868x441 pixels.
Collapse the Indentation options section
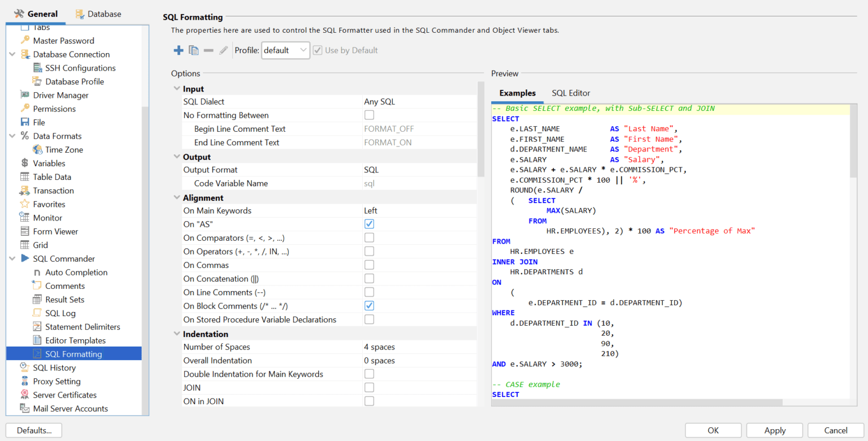tap(176, 334)
